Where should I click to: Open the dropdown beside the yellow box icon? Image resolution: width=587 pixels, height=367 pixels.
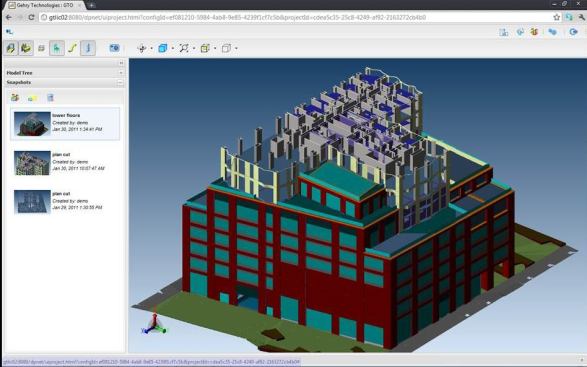pyautogui.click(x=215, y=48)
